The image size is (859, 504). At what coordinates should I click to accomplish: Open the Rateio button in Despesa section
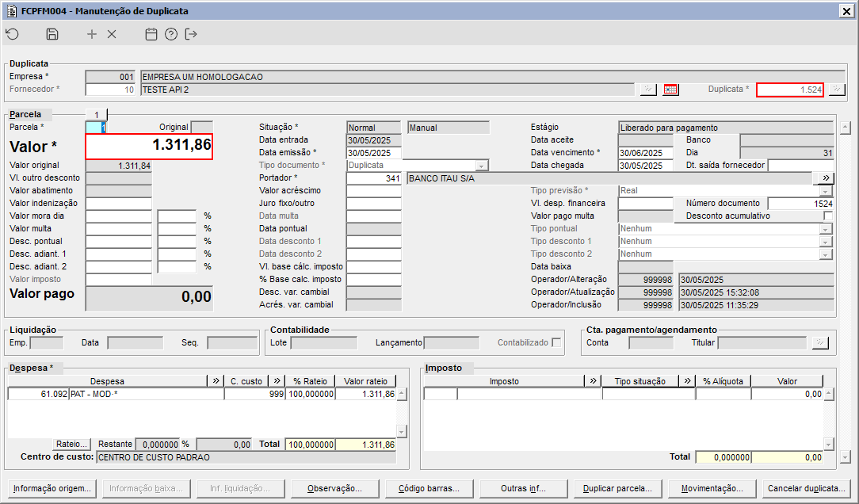pos(73,445)
